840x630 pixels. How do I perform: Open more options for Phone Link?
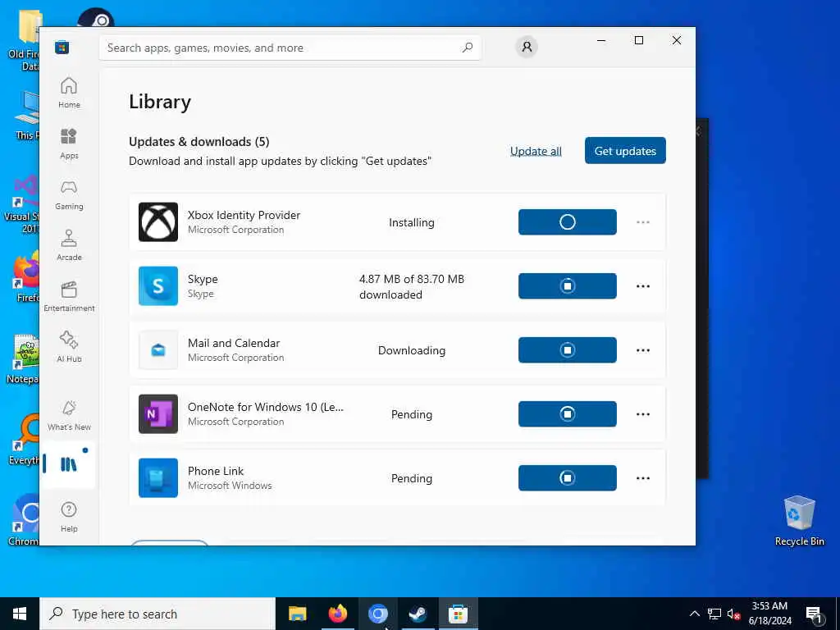(643, 478)
